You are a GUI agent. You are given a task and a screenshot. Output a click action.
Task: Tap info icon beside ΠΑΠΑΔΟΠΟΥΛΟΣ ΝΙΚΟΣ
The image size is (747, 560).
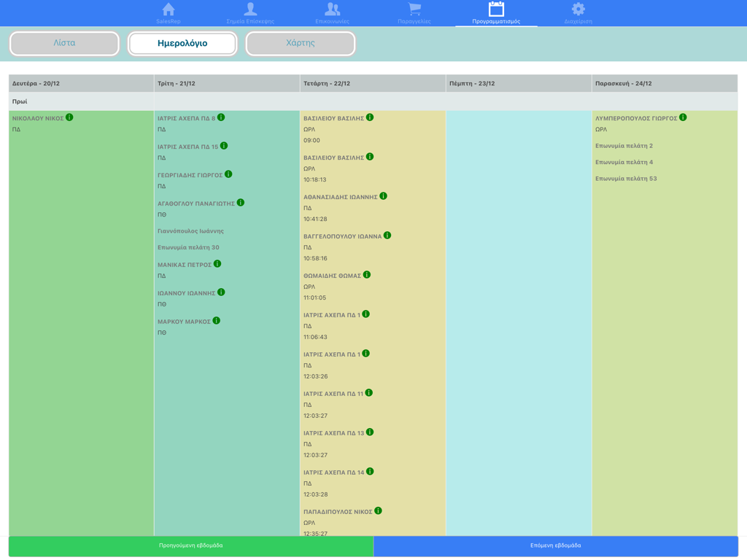click(379, 510)
